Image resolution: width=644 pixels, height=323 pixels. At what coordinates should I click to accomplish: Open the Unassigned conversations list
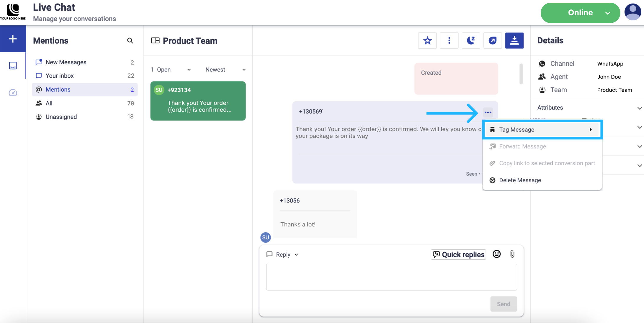(x=61, y=117)
